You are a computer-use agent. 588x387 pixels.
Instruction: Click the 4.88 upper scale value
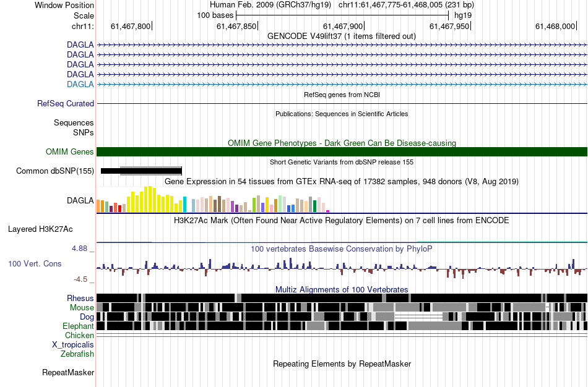click(x=79, y=249)
